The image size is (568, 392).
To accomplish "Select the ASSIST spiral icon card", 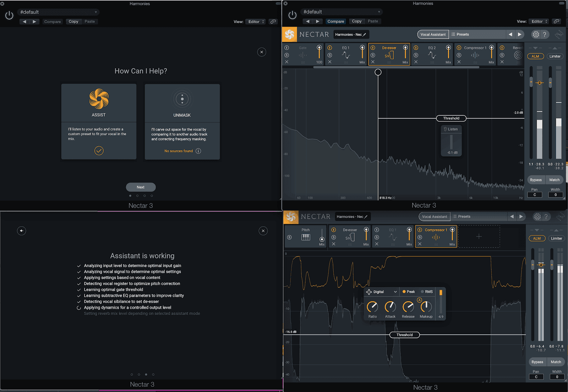I will point(99,99).
